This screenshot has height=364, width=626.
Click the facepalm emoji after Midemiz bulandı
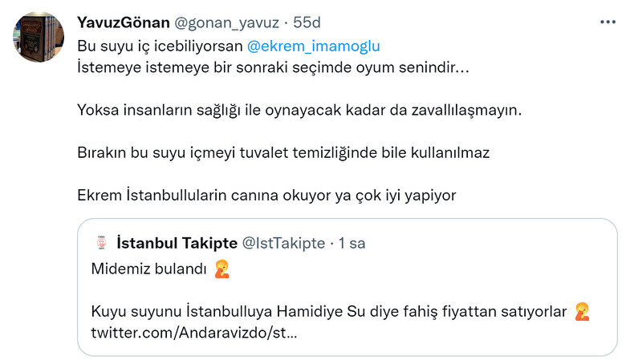(x=222, y=269)
